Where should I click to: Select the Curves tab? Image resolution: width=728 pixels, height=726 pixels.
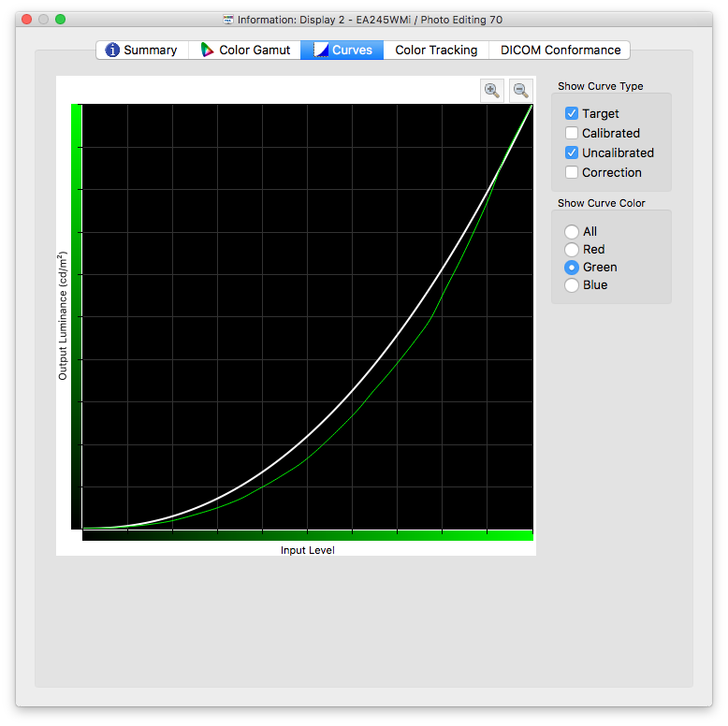[x=342, y=50]
